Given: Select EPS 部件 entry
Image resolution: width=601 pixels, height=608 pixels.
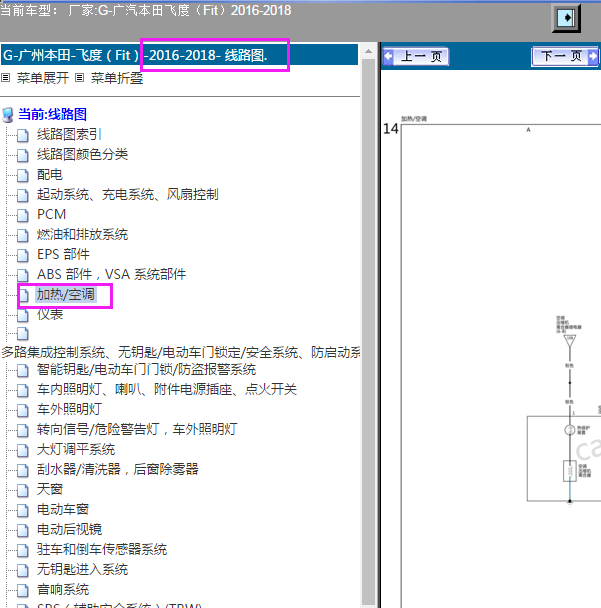Looking at the screenshot, I should coord(63,254).
